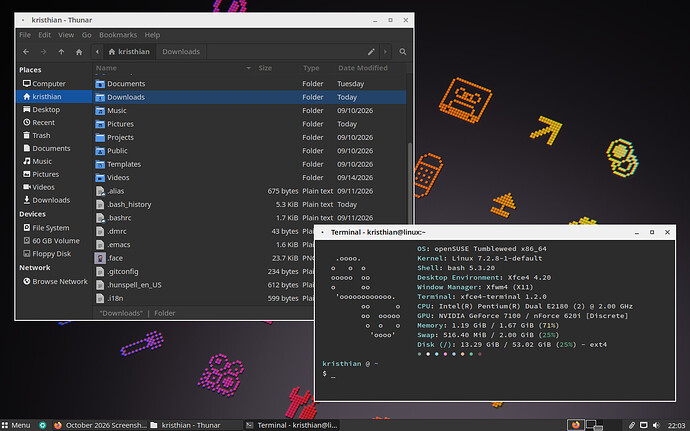The image size is (690, 431).
Task: Select the .bashrc file
Action: coord(250,218)
